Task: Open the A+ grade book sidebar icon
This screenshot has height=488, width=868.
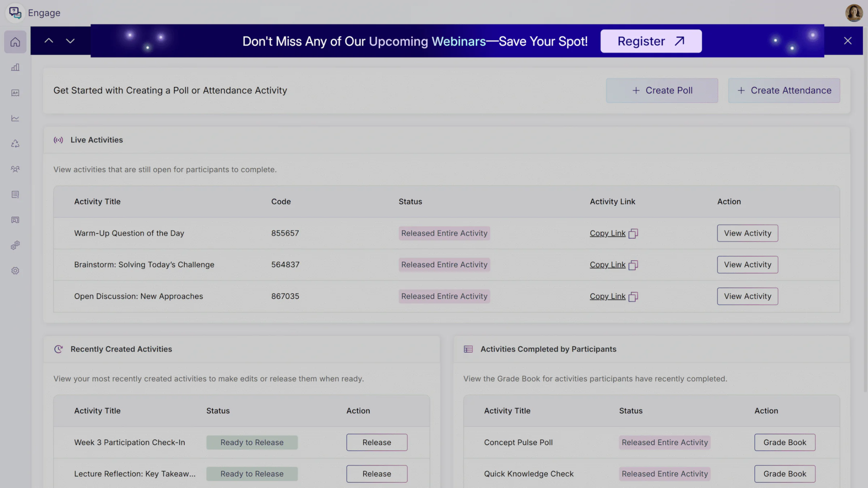Action: coord(15,93)
